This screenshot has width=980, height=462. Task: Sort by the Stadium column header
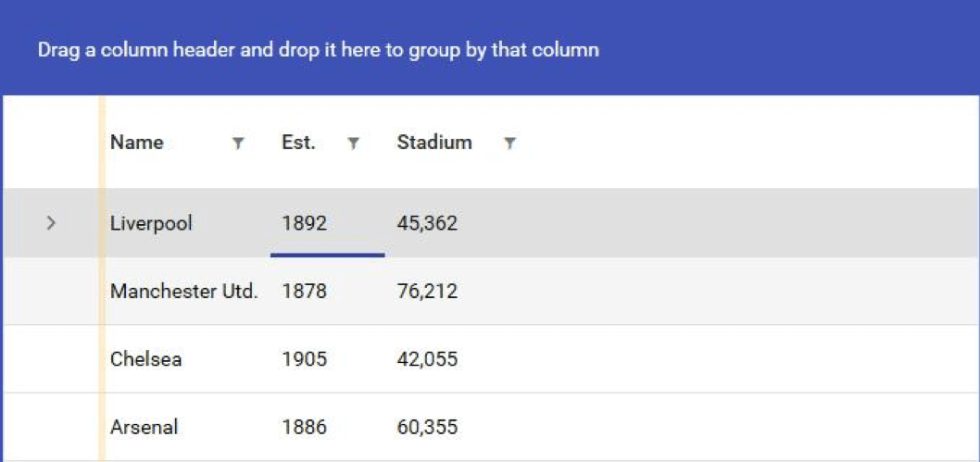(434, 143)
